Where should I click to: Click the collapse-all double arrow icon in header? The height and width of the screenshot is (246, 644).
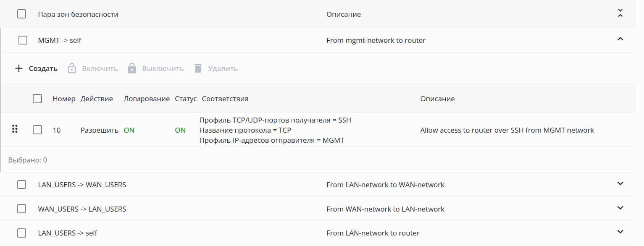pyautogui.click(x=620, y=13)
